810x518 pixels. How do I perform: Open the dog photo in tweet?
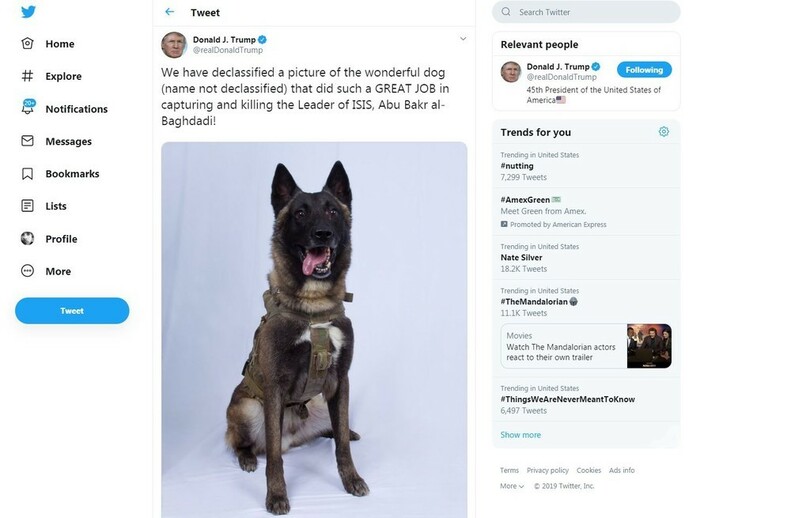(x=314, y=329)
